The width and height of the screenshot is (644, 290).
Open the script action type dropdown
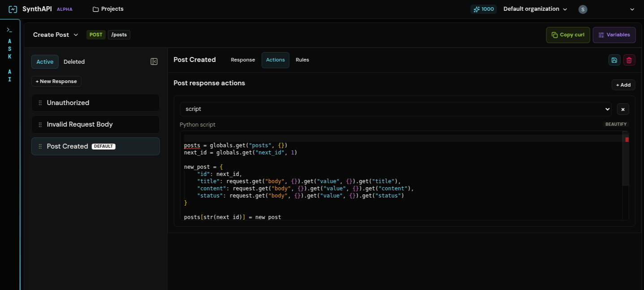(x=396, y=109)
